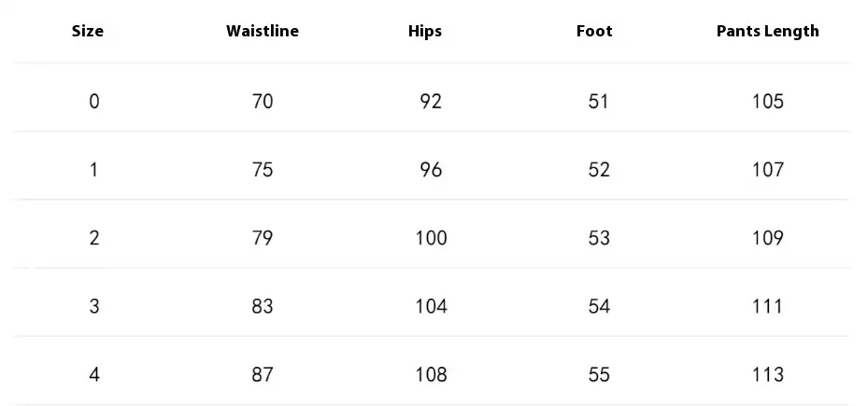
Task: Click the hips value 96
Action: click(x=431, y=170)
